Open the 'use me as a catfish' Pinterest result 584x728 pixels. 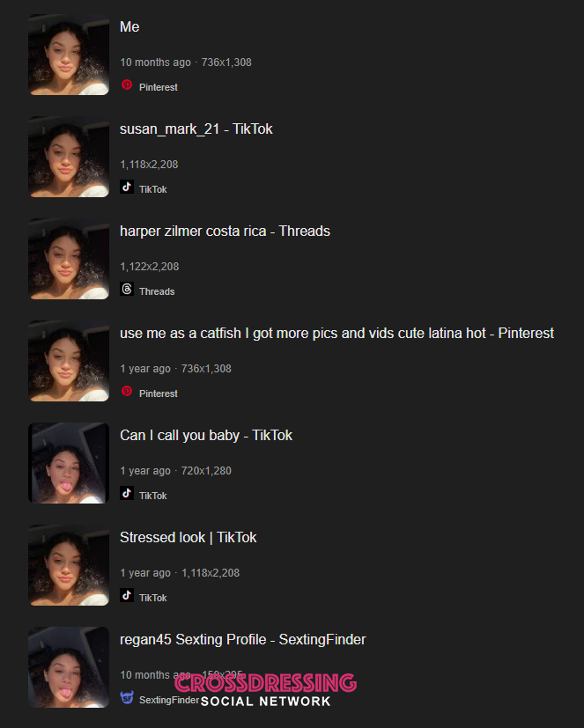[336, 334]
